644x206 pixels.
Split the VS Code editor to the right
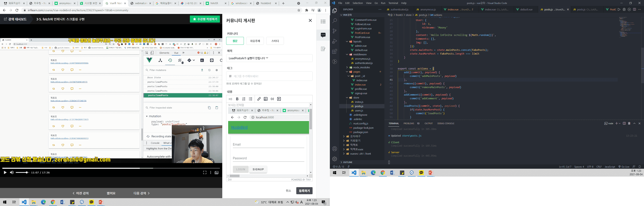(635, 9)
